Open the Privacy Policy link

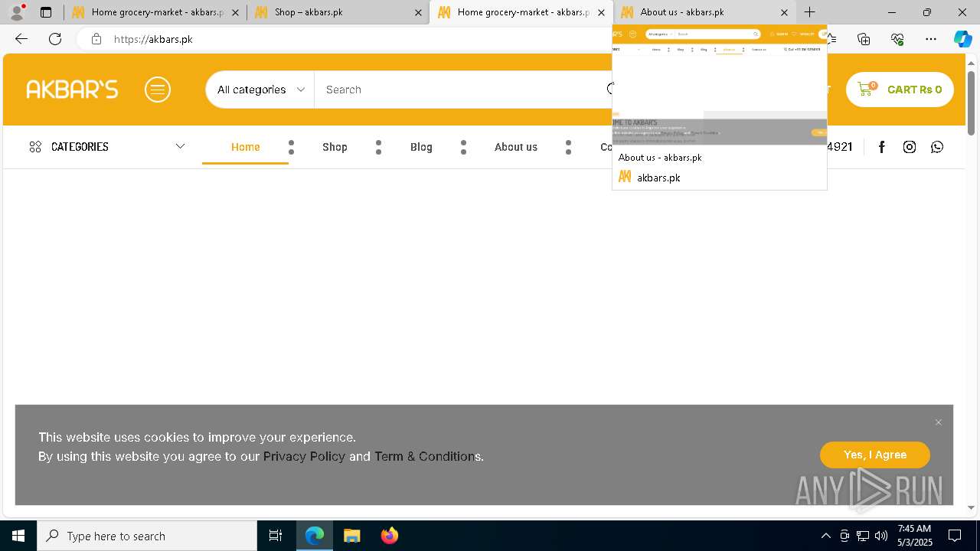click(x=305, y=456)
